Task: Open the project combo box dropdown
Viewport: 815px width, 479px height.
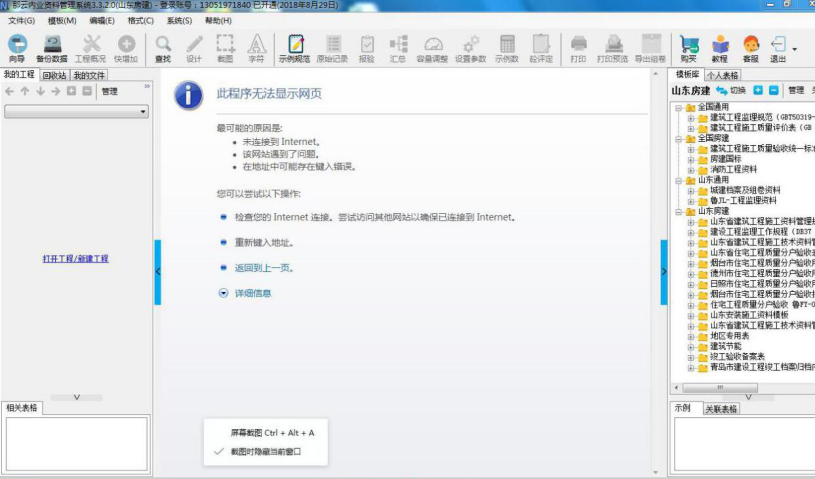Action: [143, 111]
